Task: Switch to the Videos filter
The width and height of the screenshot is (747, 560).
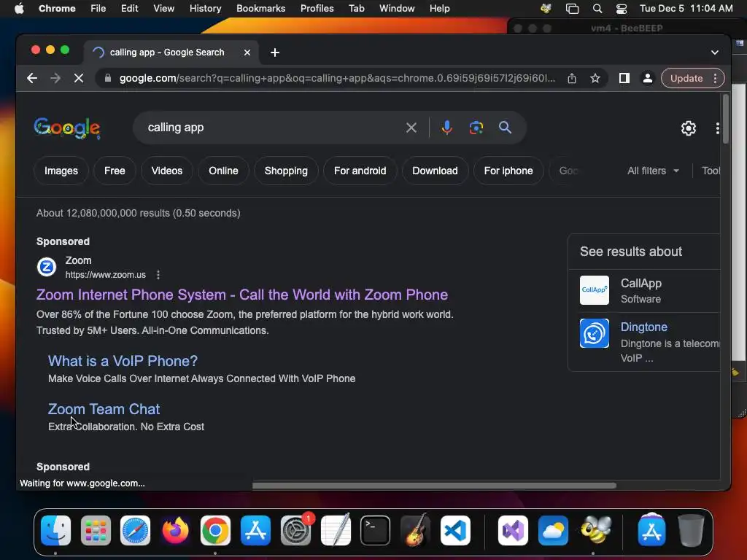Action: tap(167, 171)
